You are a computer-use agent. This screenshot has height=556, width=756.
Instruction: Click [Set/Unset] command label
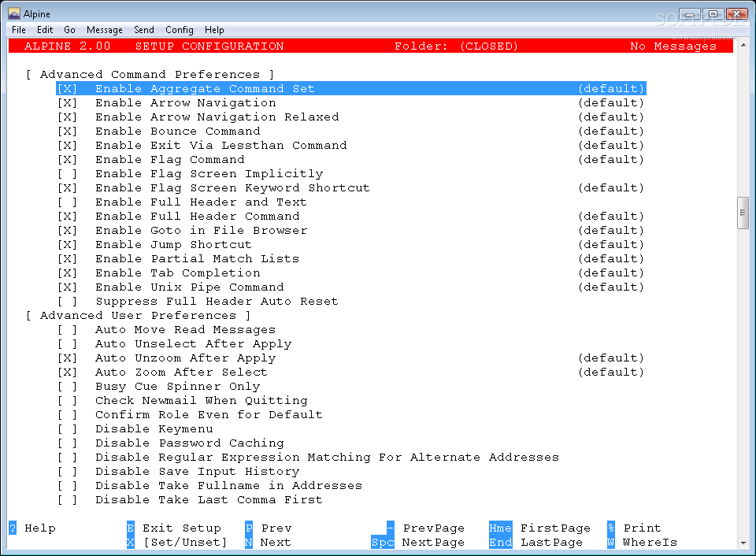[x=185, y=542]
